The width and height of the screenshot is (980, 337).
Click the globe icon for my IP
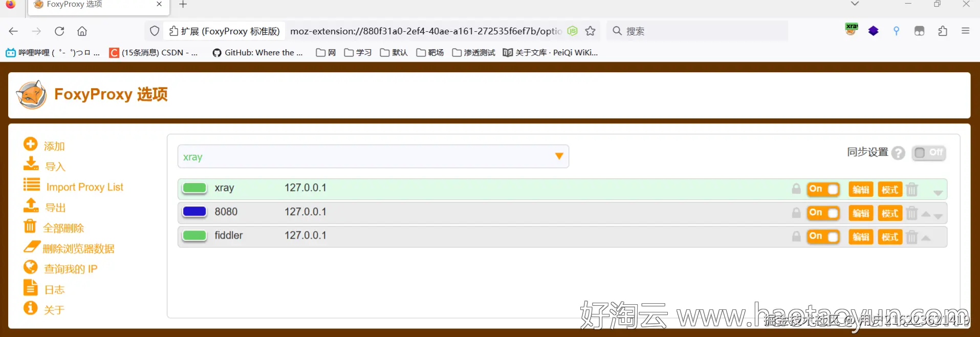click(x=31, y=267)
